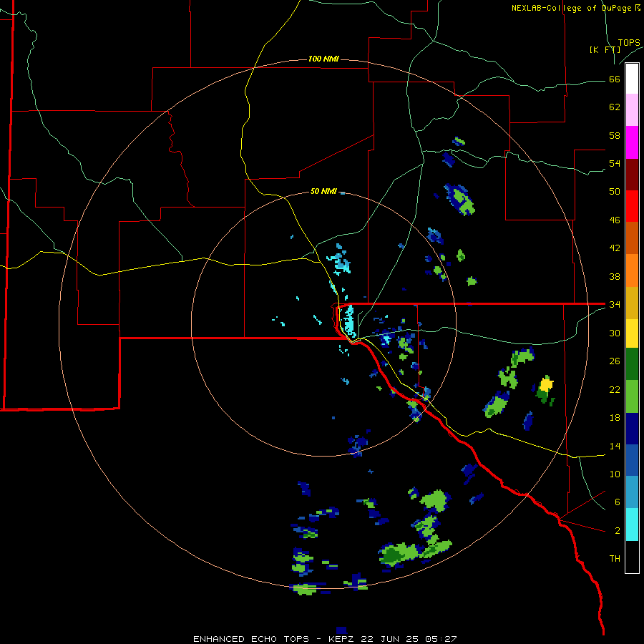Click the '50 NMI' range ring label
The image size is (644, 644).
(323, 191)
